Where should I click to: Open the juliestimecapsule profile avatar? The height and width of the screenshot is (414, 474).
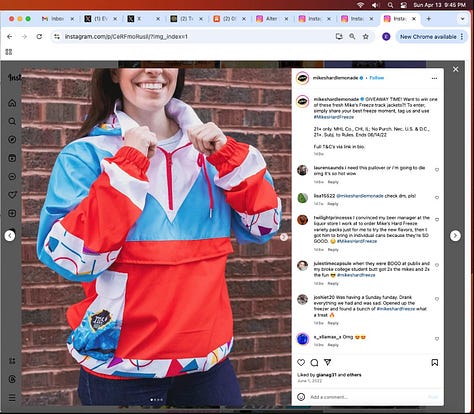click(x=302, y=266)
